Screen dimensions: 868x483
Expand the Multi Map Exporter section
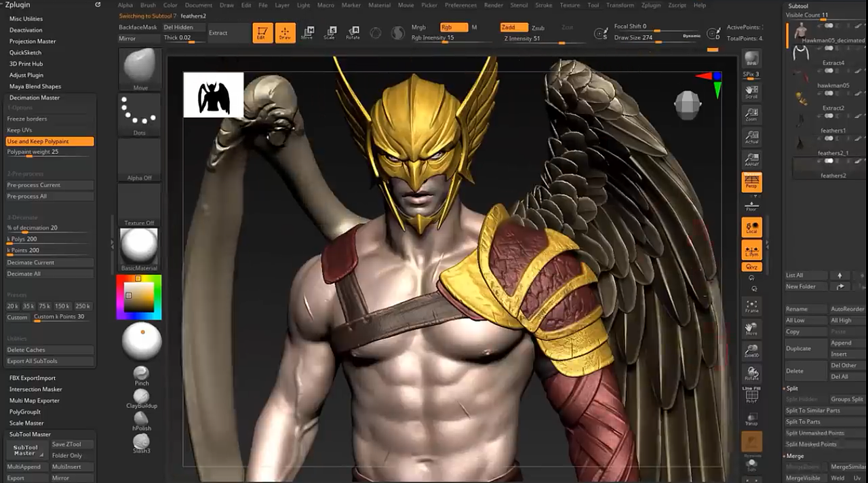point(35,400)
